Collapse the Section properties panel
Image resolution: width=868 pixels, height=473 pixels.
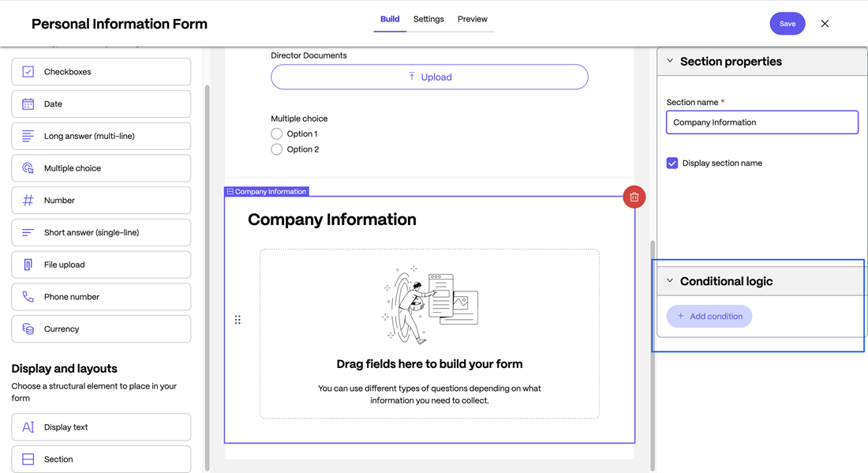coord(670,62)
